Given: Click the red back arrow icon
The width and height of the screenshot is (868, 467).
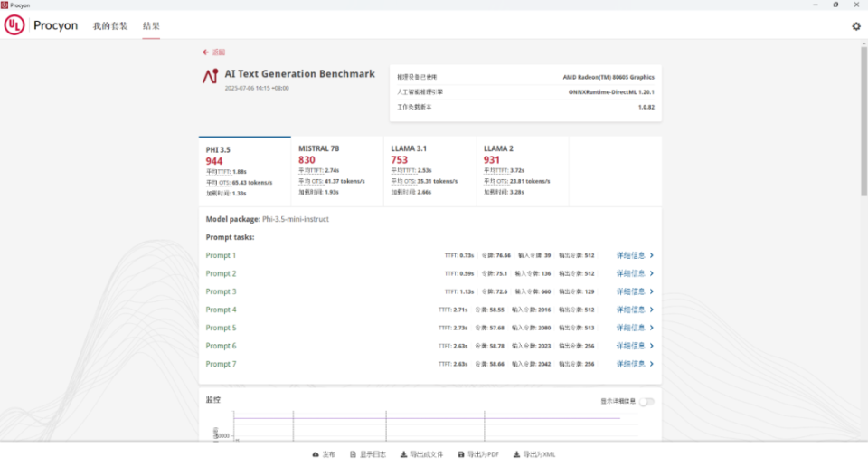Looking at the screenshot, I should coord(205,52).
